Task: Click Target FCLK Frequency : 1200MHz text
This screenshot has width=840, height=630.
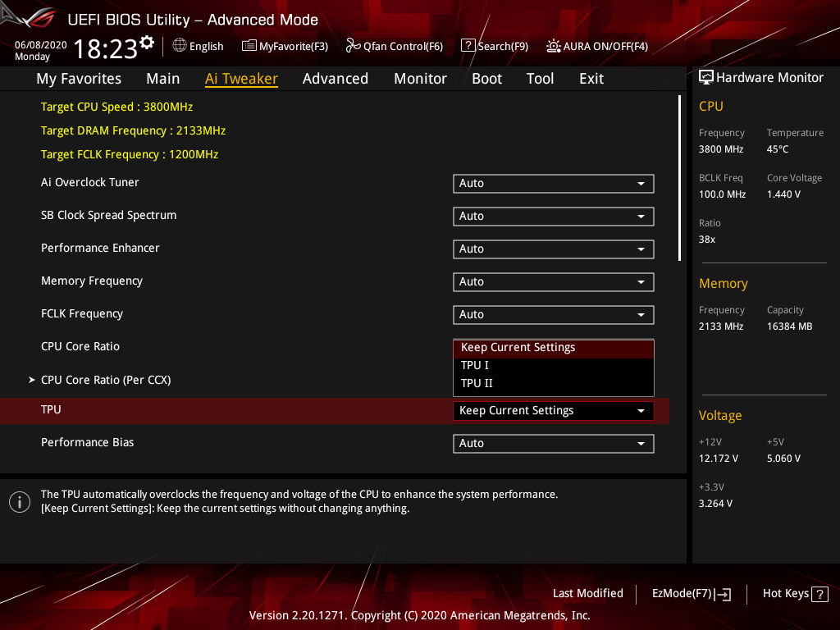Action: 130,155
